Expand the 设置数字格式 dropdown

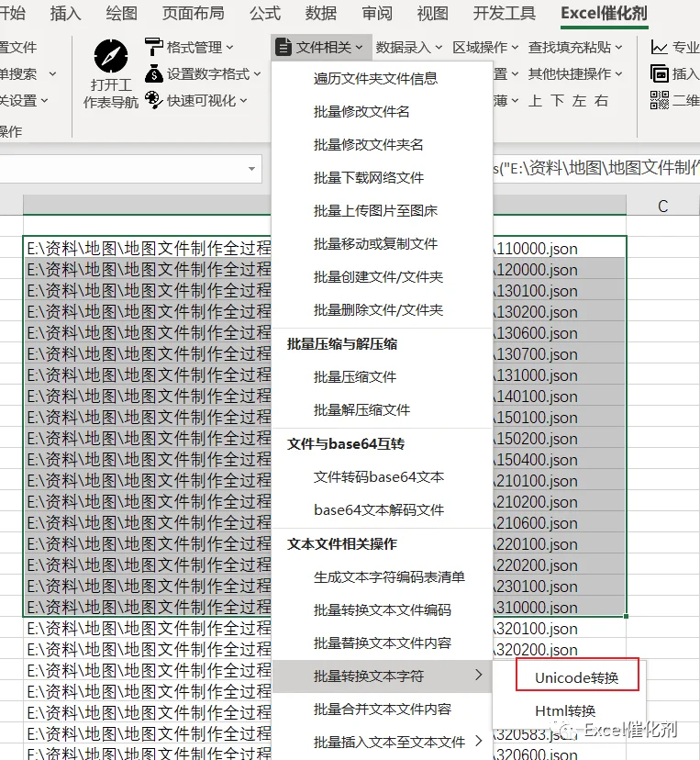(x=257, y=74)
